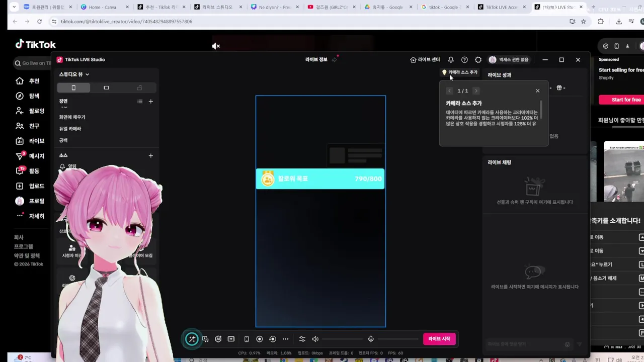
Task: Open notifications bell in LIVE Studio
Action: (x=451, y=59)
